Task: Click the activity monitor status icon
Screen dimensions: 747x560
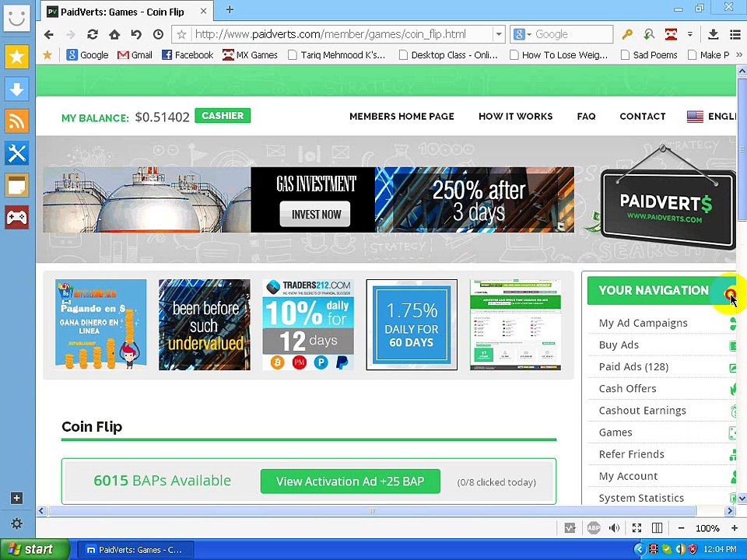Action: (x=570, y=527)
